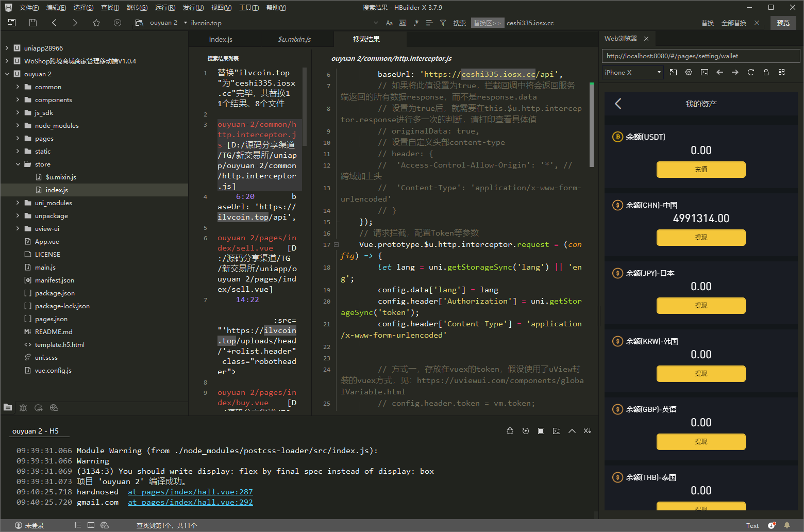Viewport: 804px width, 532px height.
Task: Expand the pages folder in project tree
Action: pos(18,139)
